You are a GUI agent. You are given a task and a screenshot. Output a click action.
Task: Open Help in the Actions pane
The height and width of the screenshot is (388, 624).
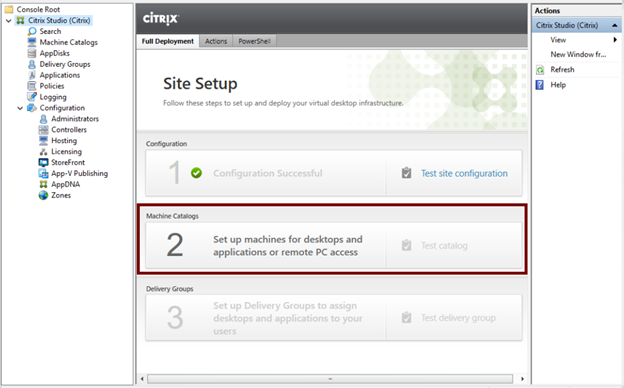coord(558,85)
